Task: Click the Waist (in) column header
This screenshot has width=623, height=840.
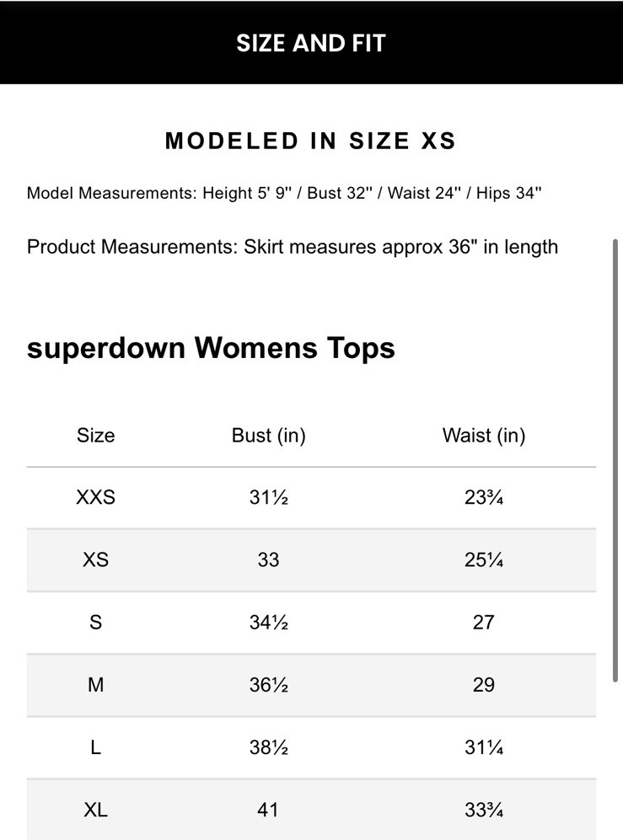Action: click(483, 436)
